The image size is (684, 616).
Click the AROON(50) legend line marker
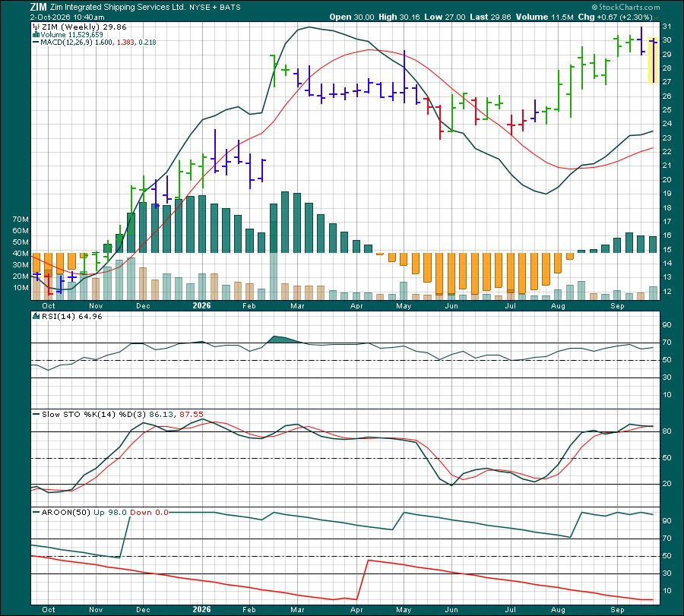tap(36, 512)
